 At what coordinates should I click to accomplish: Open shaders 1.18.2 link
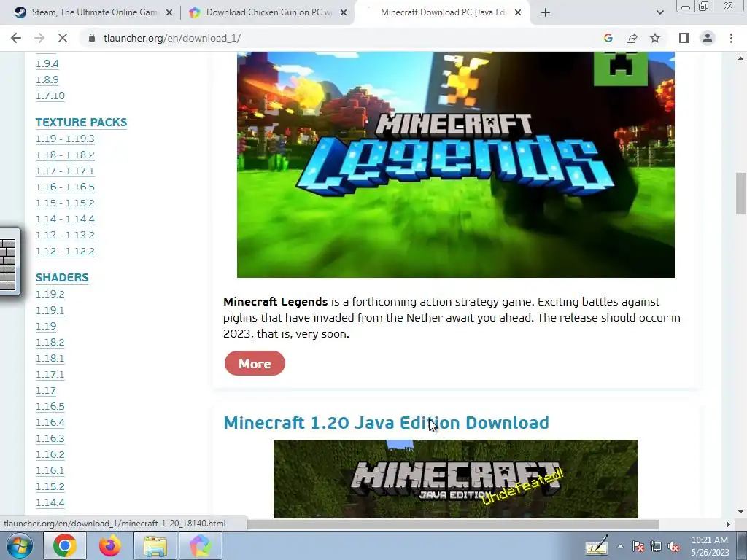click(50, 343)
